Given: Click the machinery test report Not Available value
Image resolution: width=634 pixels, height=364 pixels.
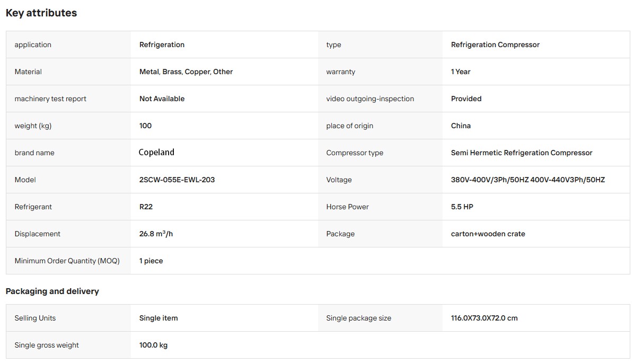Looking at the screenshot, I should pos(162,99).
